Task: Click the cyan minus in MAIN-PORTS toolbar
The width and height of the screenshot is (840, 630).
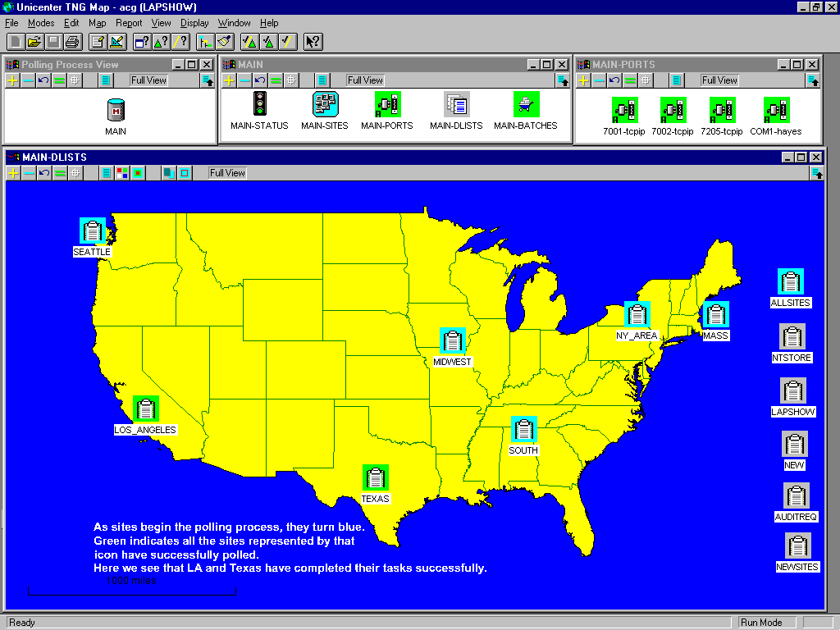Action: (x=599, y=80)
